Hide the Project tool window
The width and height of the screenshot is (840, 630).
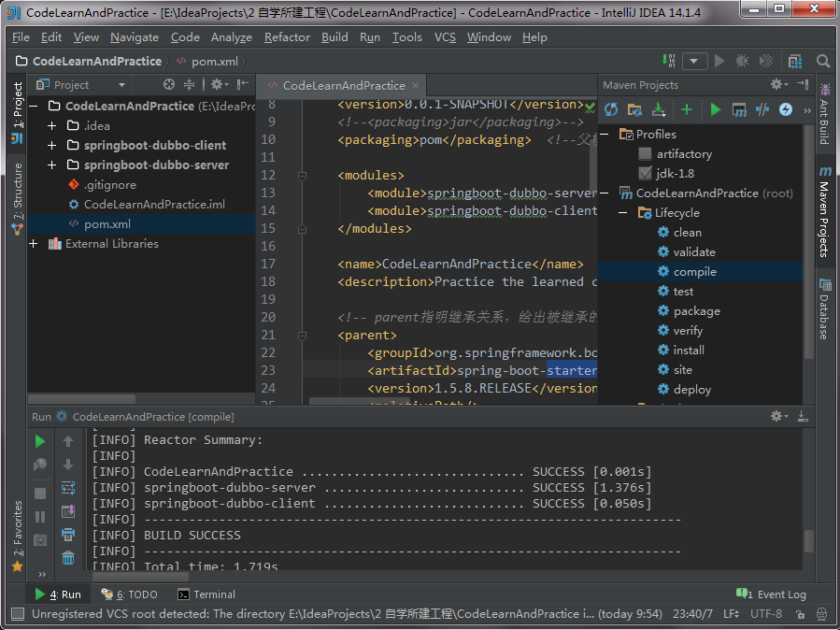click(x=243, y=84)
